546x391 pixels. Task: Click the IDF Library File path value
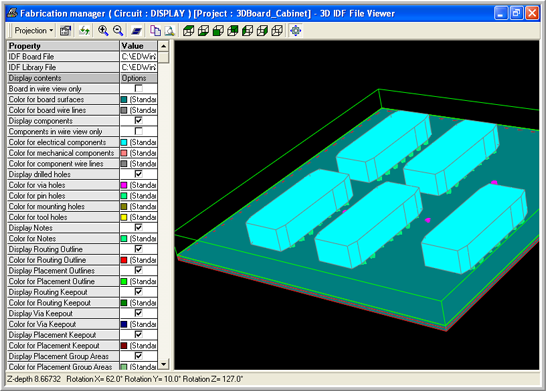[139, 67]
